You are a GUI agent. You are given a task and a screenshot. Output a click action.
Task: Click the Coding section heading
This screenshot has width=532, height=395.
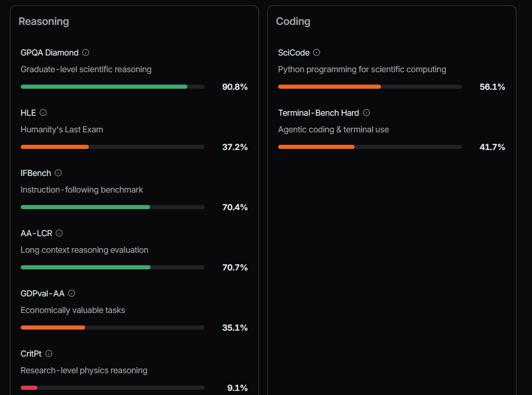tap(293, 21)
